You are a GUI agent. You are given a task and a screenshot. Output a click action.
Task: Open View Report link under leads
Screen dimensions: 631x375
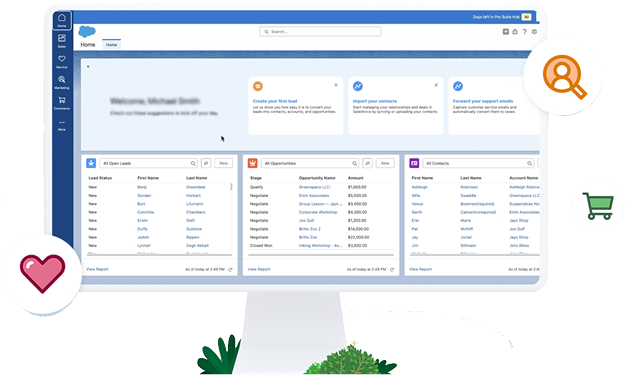(97, 269)
